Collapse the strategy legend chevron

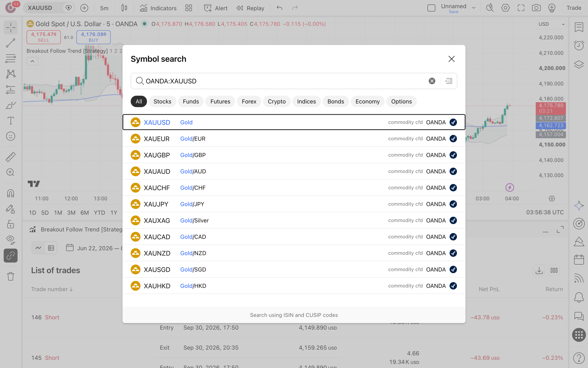(32, 61)
